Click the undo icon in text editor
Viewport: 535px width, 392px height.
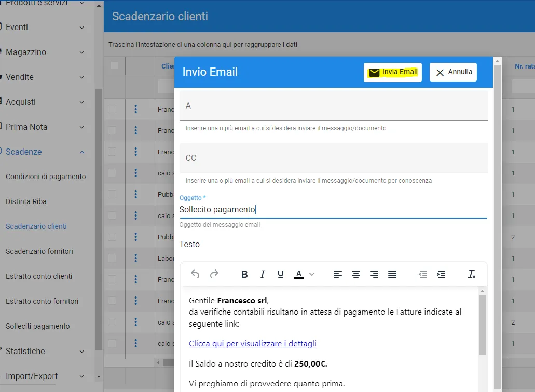195,274
